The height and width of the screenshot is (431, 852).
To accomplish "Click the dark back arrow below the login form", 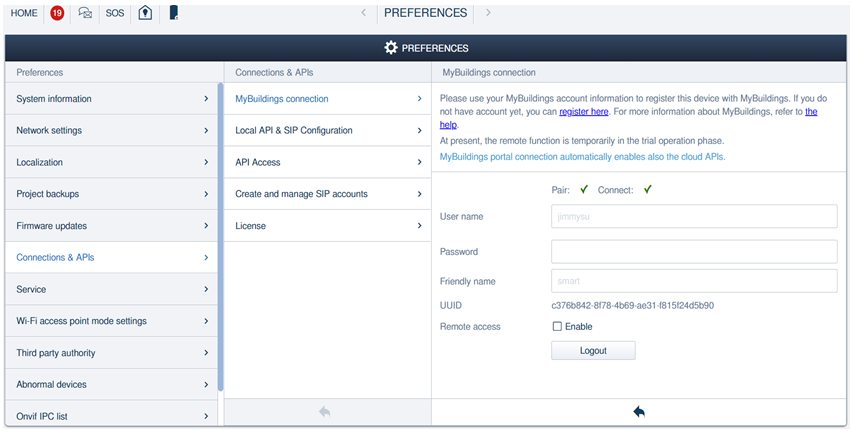I will click(639, 412).
